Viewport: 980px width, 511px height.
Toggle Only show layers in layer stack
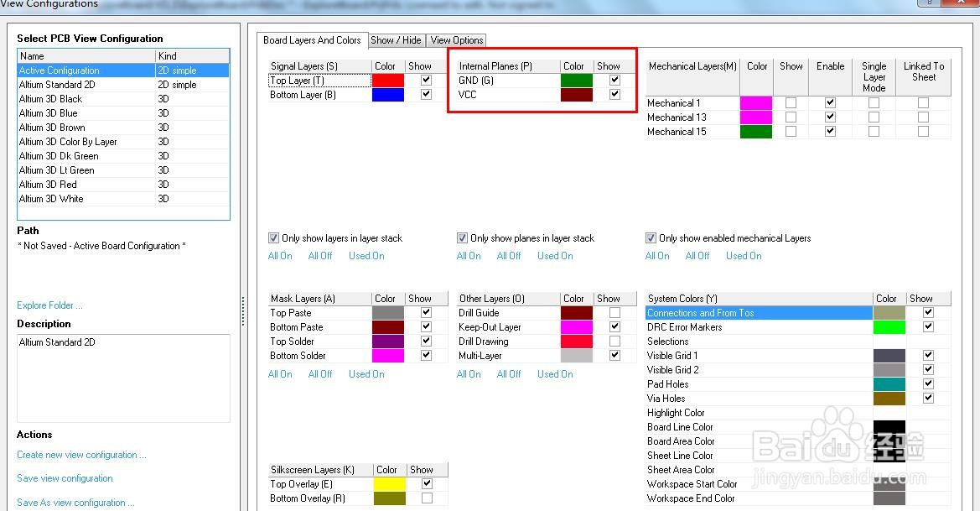pos(273,238)
